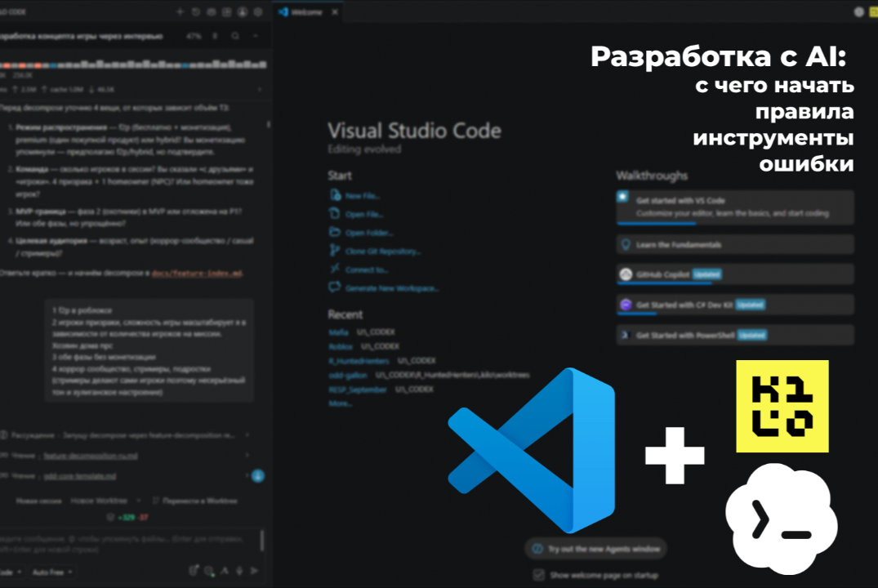Click the Новая сессия button

click(38, 501)
